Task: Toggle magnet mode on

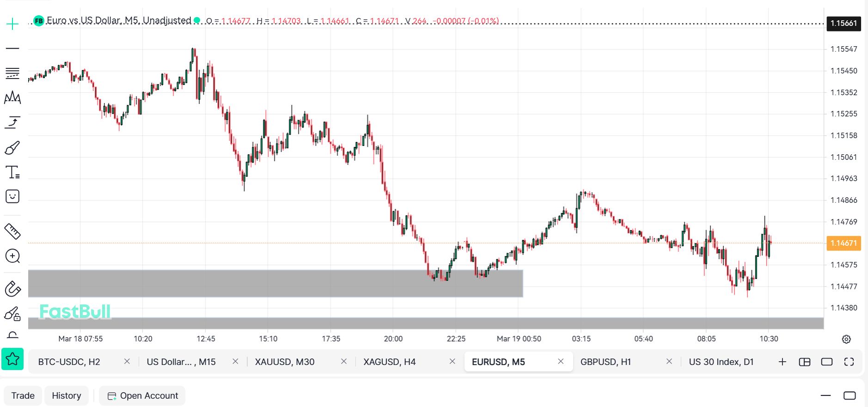Action: [x=12, y=289]
